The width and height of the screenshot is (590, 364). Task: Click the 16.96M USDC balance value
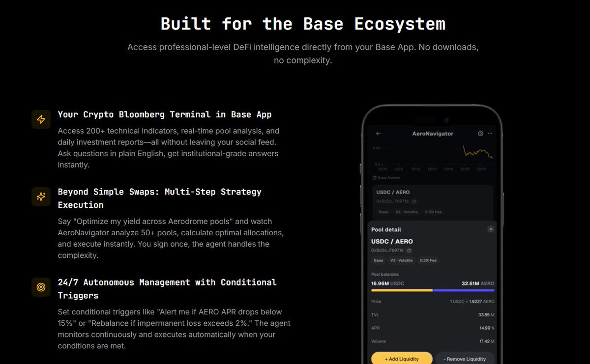387,283
